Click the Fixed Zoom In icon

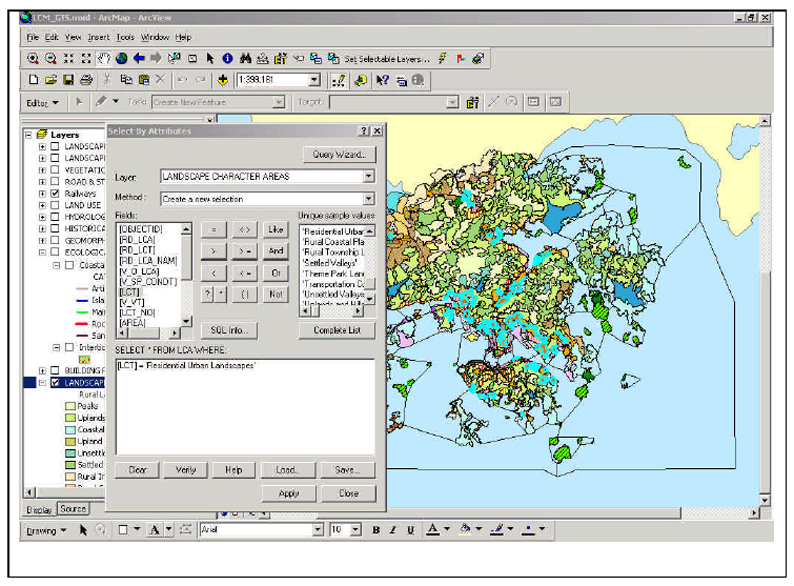pos(68,59)
